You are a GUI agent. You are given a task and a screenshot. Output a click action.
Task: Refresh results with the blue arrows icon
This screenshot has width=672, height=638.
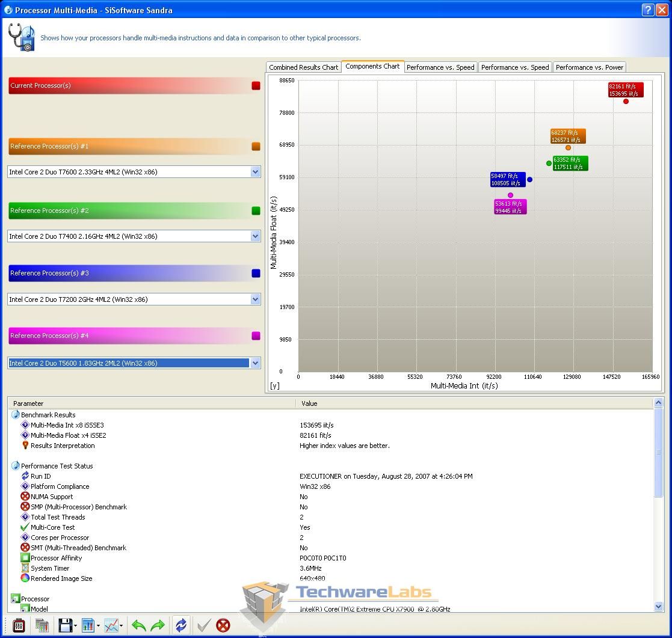[x=181, y=625]
